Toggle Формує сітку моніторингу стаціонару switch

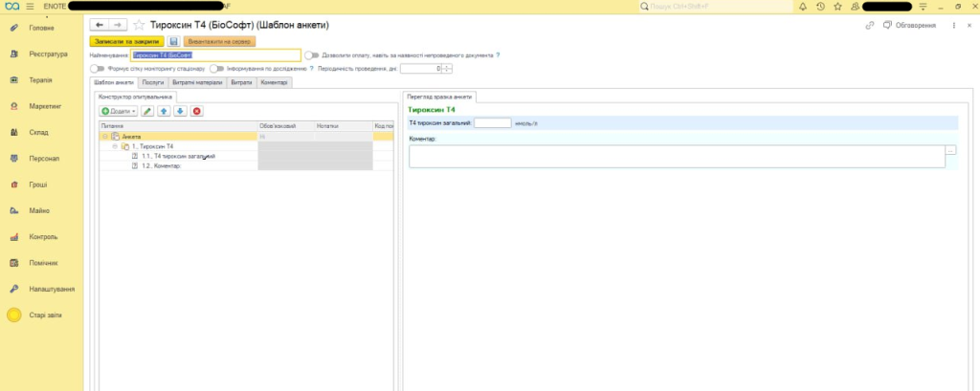pyautogui.click(x=97, y=69)
